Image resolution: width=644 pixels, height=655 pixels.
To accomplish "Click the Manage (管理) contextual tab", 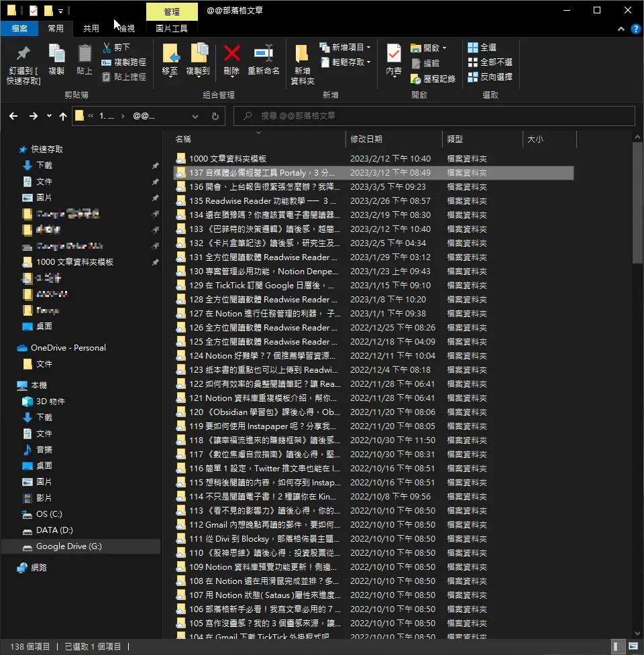I will (x=172, y=11).
